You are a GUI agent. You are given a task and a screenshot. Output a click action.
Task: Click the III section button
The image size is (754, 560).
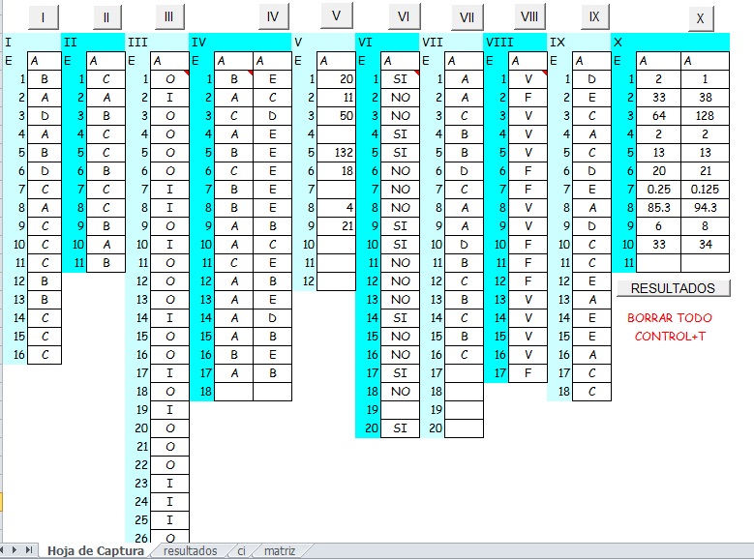point(169,16)
